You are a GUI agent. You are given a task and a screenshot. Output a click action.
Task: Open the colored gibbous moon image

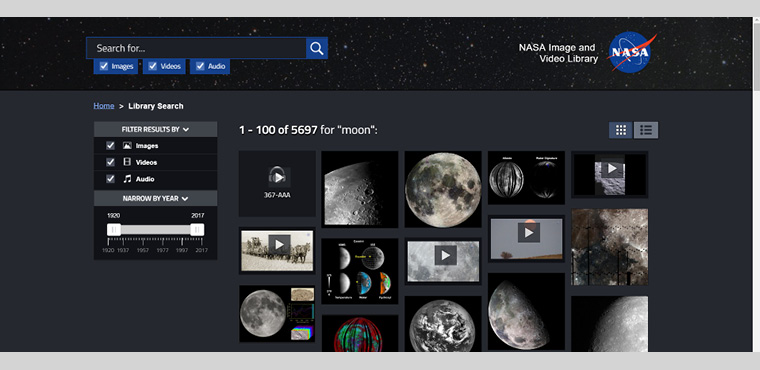tap(526, 311)
